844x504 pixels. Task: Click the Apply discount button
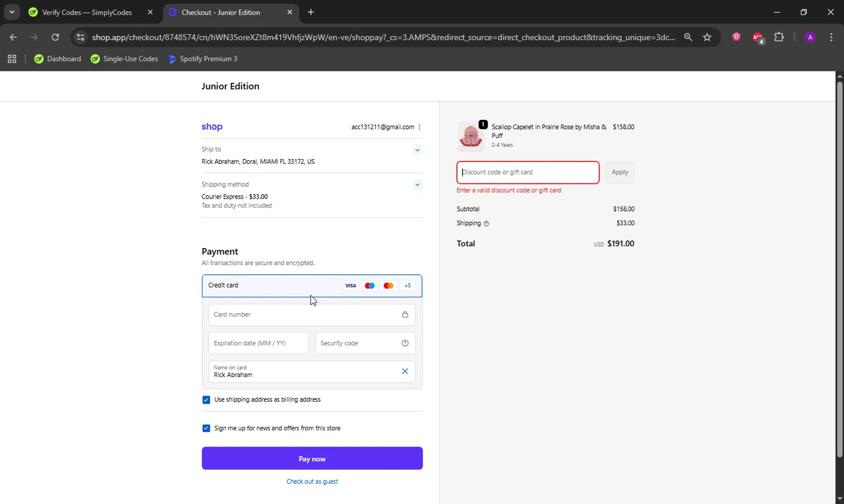click(619, 173)
